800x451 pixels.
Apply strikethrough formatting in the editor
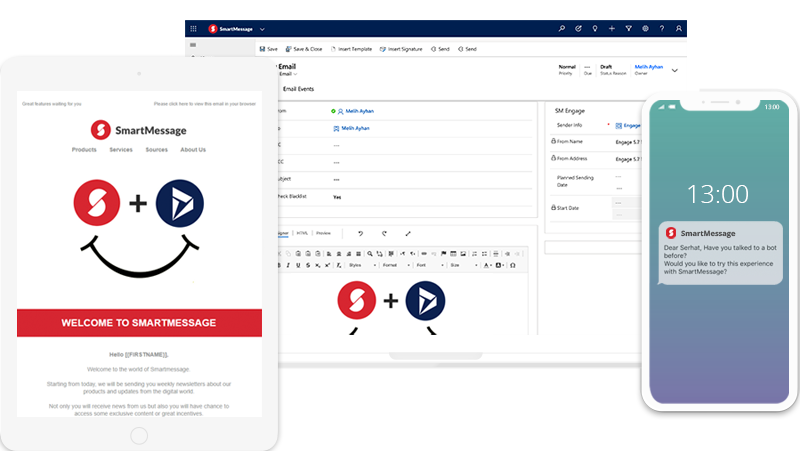pyautogui.click(x=308, y=265)
